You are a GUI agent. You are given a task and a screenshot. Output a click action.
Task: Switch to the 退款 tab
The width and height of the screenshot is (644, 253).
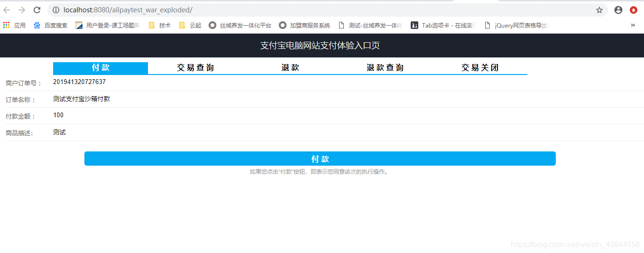(290, 68)
